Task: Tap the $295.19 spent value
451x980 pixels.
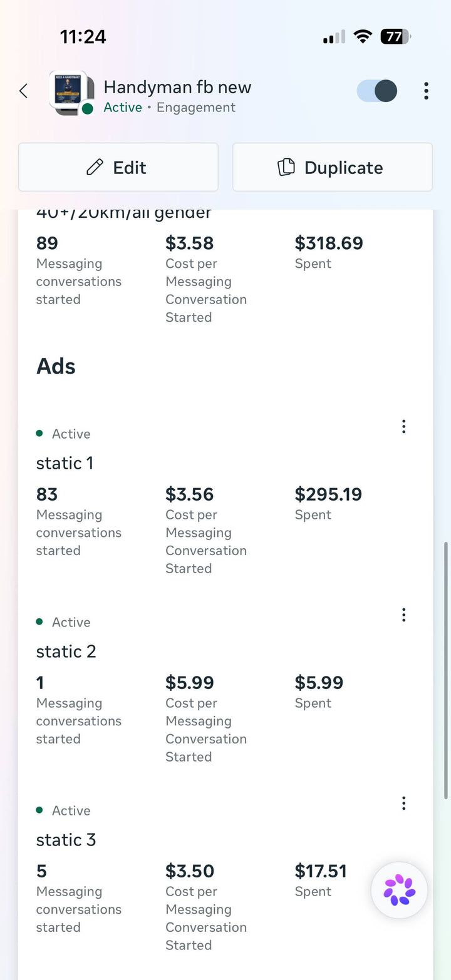Action: click(x=328, y=494)
